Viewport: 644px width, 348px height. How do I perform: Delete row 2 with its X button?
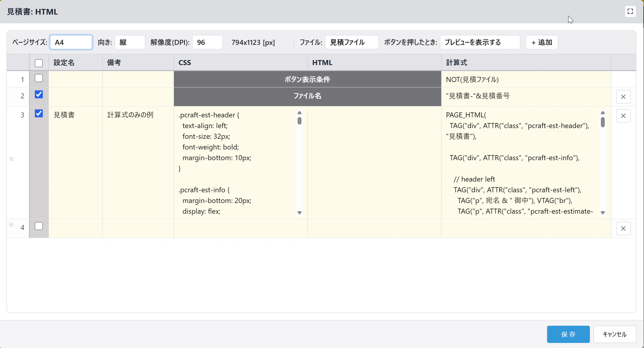coord(623,97)
